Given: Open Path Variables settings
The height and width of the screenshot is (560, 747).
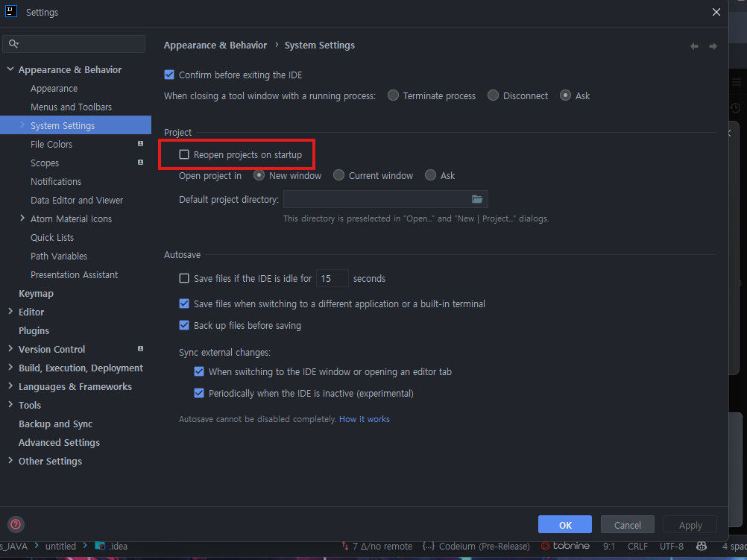Looking at the screenshot, I should point(59,256).
